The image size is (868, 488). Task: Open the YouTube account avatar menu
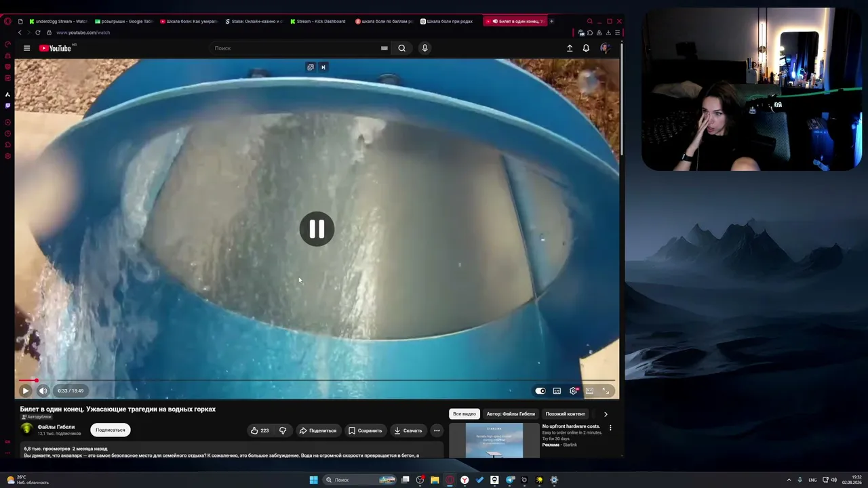(605, 48)
